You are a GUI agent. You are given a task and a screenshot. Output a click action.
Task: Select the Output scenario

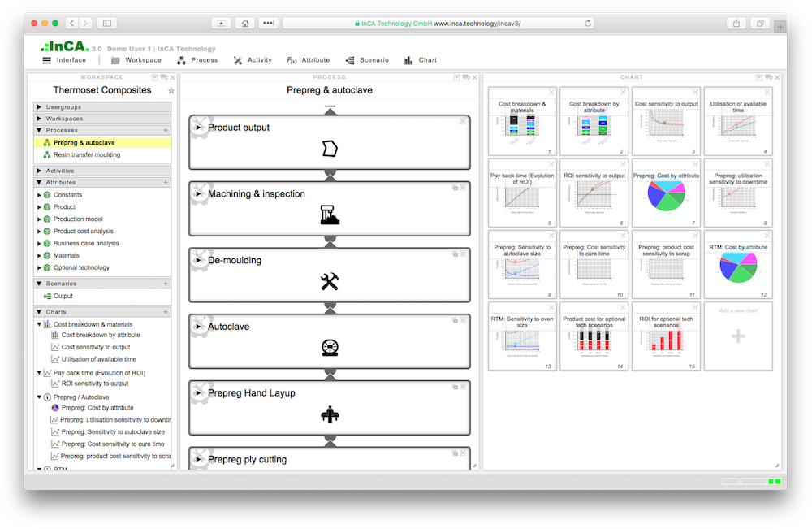(63, 296)
